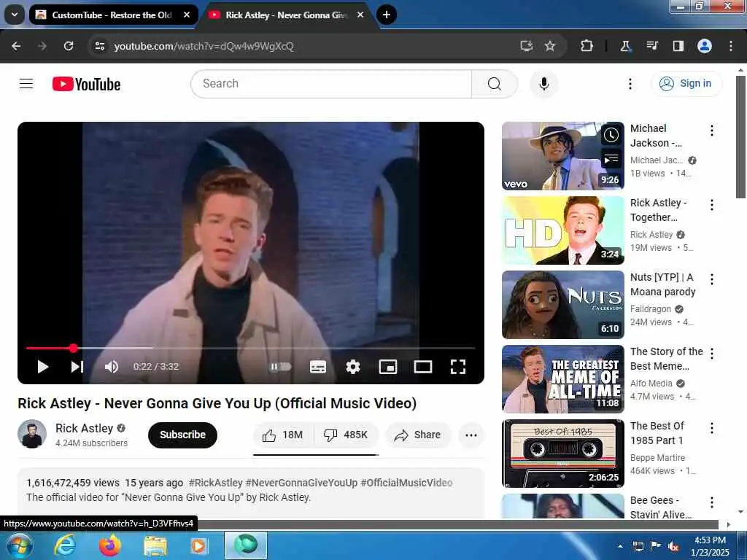The width and height of the screenshot is (747, 560).
Task: Install app icon in address bar
Action: tap(527, 46)
